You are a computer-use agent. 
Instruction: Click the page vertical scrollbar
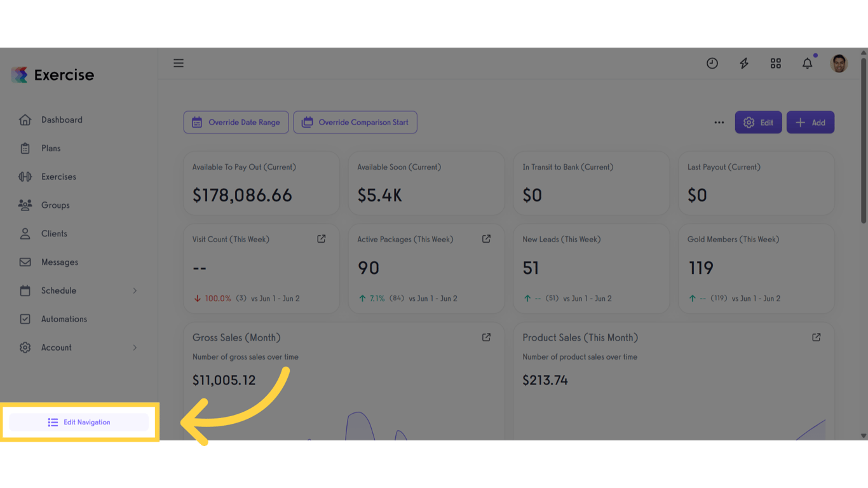pyautogui.click(x=864, y=140)
